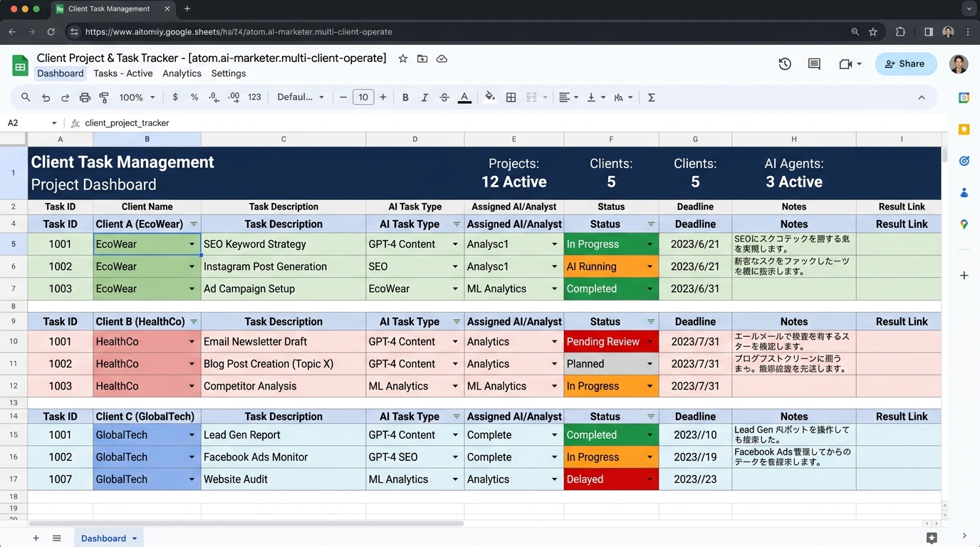The height and width of the screenshot is (547, 980).
Task: Select the paint format tool
Action: (104, 98)
